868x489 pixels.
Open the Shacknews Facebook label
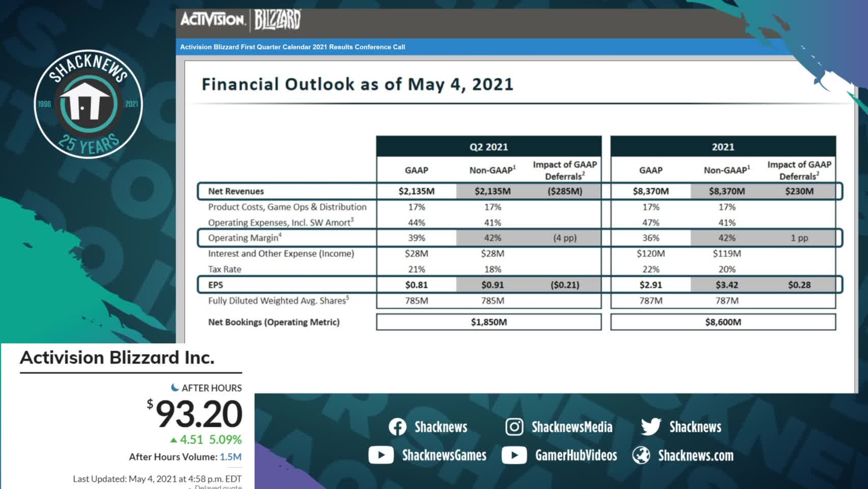pyautogui.click(x=441, y=427)
